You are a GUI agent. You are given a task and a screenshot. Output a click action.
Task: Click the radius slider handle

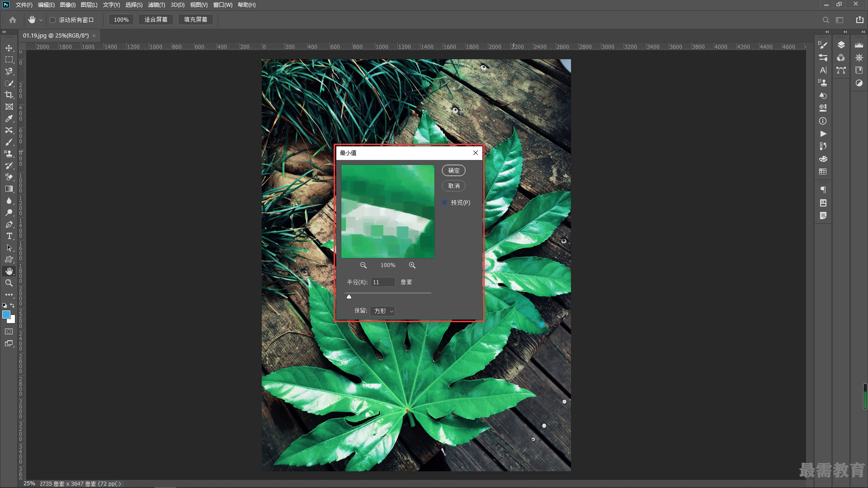[349, 297]
